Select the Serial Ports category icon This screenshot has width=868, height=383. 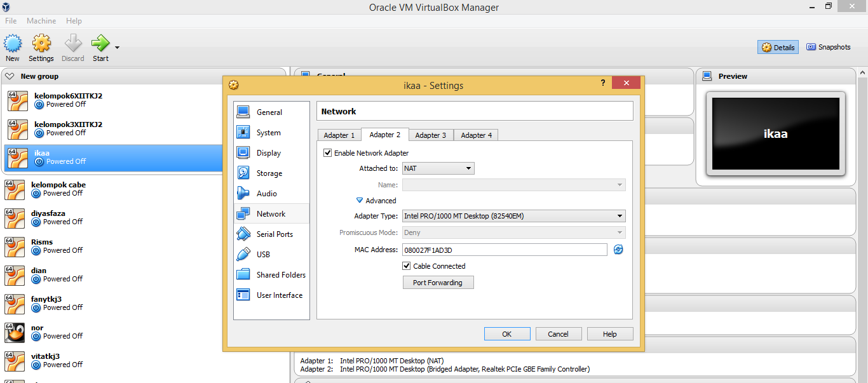click(243, 234)
